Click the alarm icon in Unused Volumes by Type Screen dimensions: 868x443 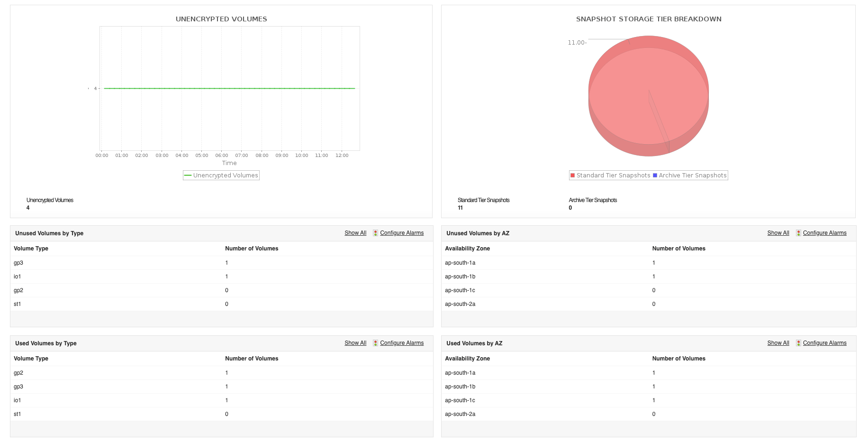(375, 233)
